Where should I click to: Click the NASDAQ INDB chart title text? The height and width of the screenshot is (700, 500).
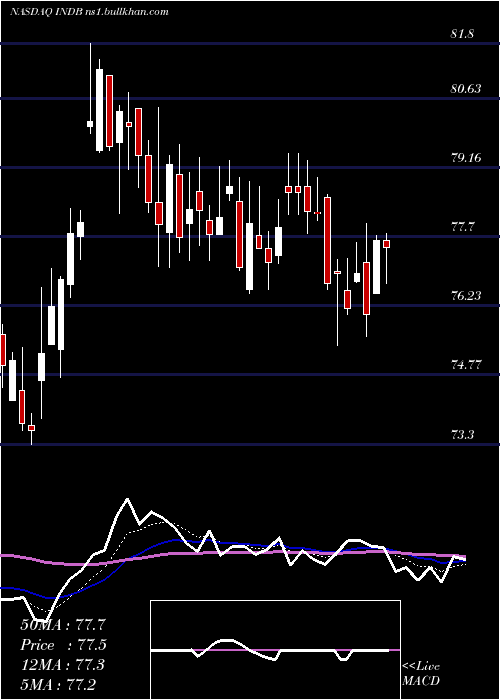[x=89, y=12]
